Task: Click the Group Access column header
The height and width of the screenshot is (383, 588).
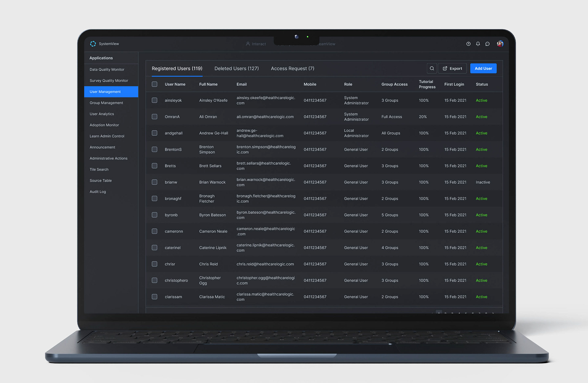Action: 394,84
